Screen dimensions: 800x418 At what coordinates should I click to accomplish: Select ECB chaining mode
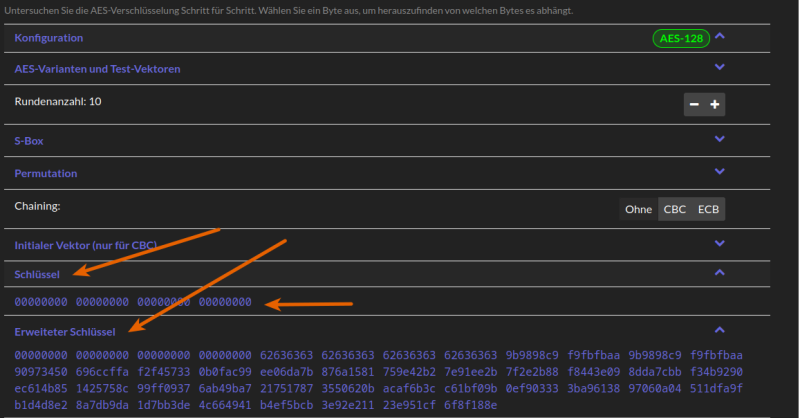(708, 209)
